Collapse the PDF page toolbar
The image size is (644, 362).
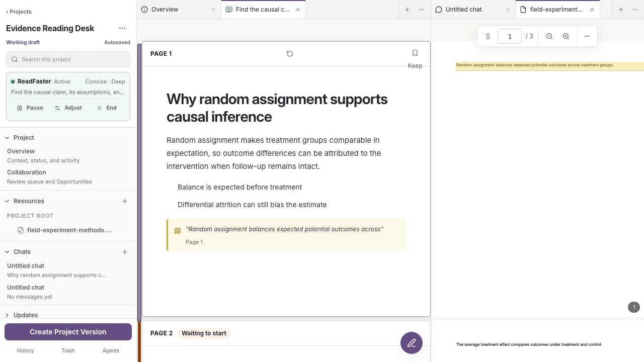[587, 36]
